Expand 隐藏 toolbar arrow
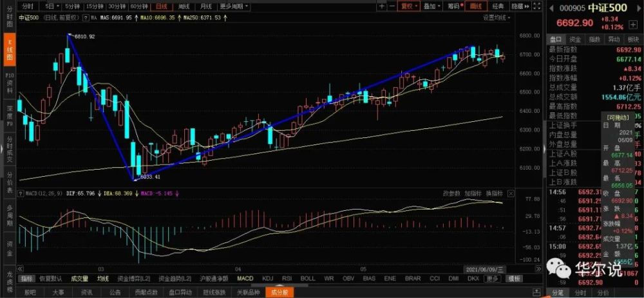This screenshot has height=298, width=644. coord(520,6)
